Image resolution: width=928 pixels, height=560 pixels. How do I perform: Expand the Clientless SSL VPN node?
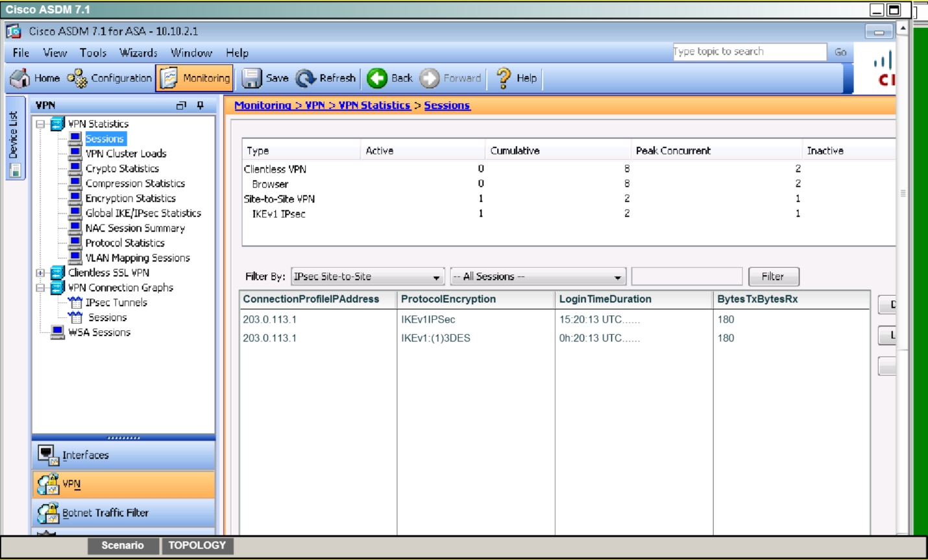(40, 273)
